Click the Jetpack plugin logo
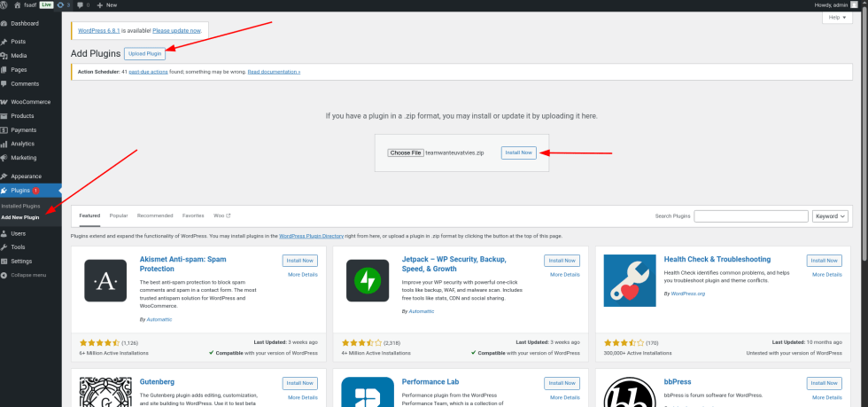Screen dimensions: 868x407 (x=368, y=281)
